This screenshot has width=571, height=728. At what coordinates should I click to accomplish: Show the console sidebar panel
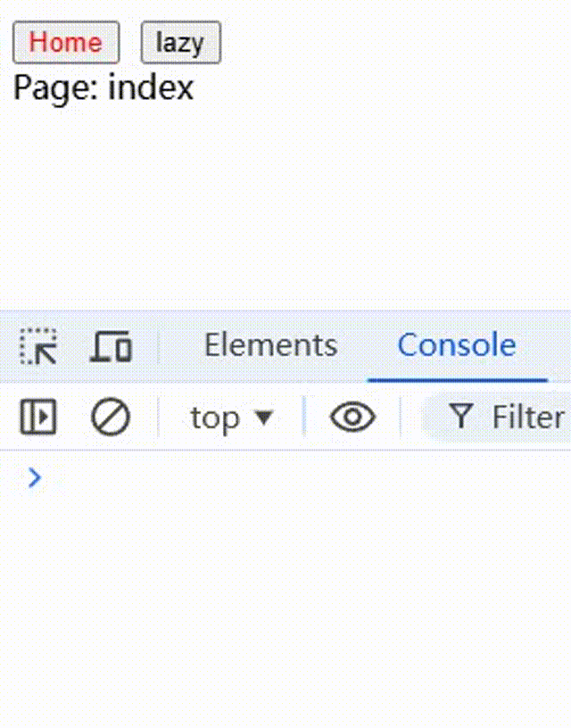click(38, 417)
